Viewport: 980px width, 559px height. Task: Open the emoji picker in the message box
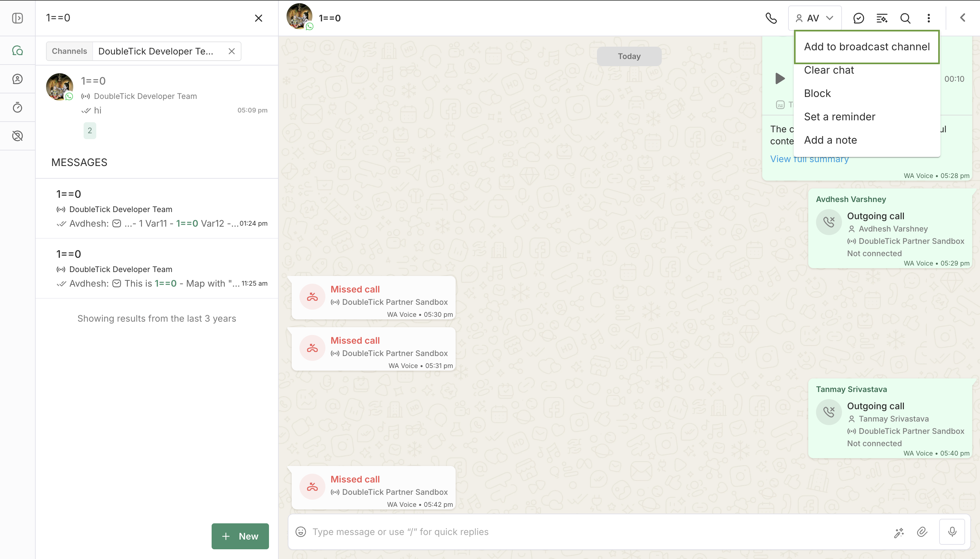point(301,532)
